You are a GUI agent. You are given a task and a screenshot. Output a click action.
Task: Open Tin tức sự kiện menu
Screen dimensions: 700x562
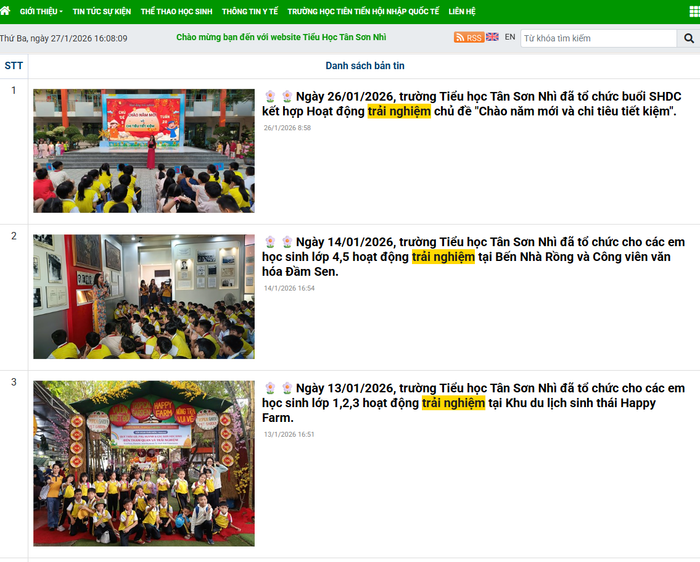pos(102,12)
